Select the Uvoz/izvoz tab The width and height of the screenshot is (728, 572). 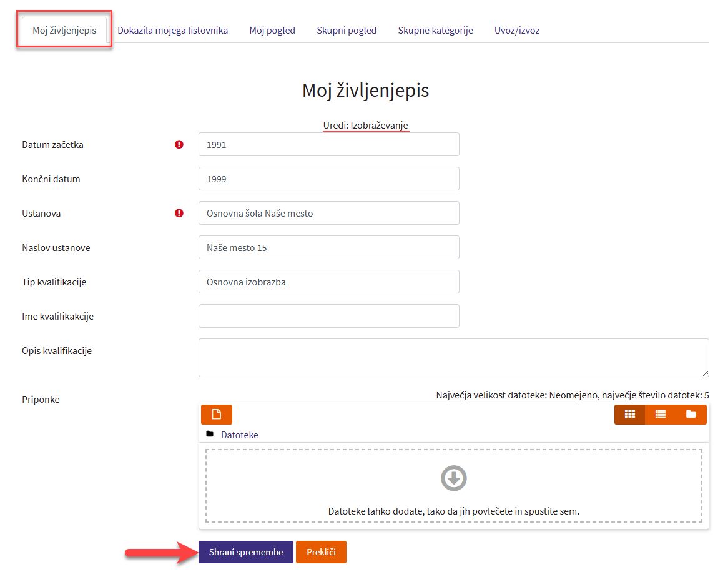[517, 30]
